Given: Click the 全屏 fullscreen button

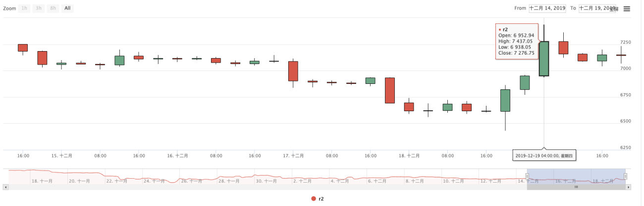Looking at the screenshot, I should [x=614, y=9].
